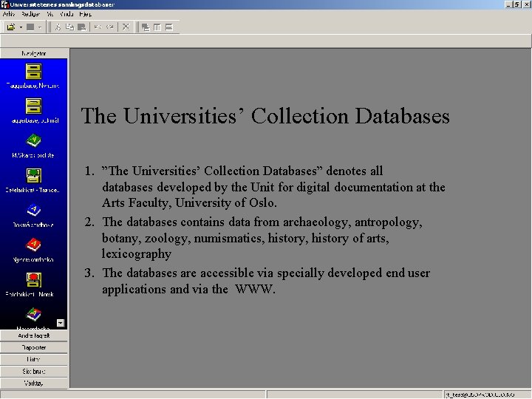
Task: Click the open folder toolbar icon
Action: [x=11, y=27]
